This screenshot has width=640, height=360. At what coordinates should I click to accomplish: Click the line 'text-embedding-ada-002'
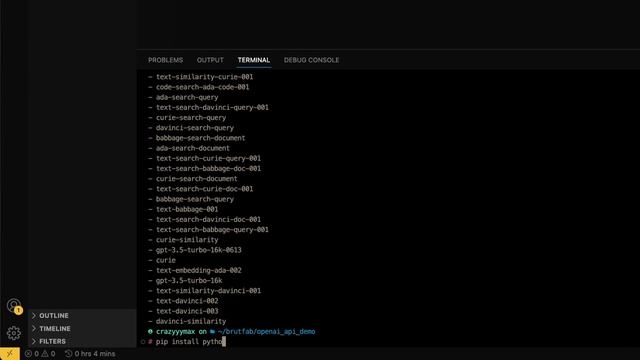(x=199, y=270)
